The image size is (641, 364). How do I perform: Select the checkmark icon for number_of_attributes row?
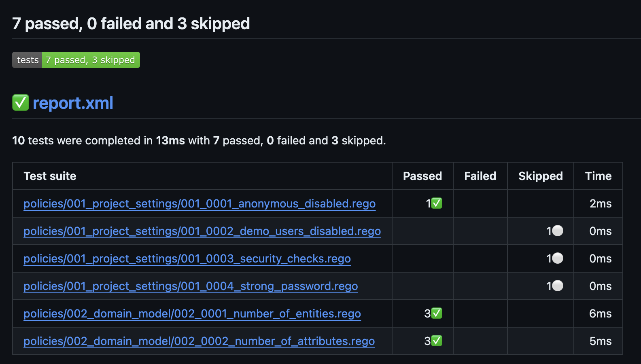pyautogui.click(x=436, y=341)
